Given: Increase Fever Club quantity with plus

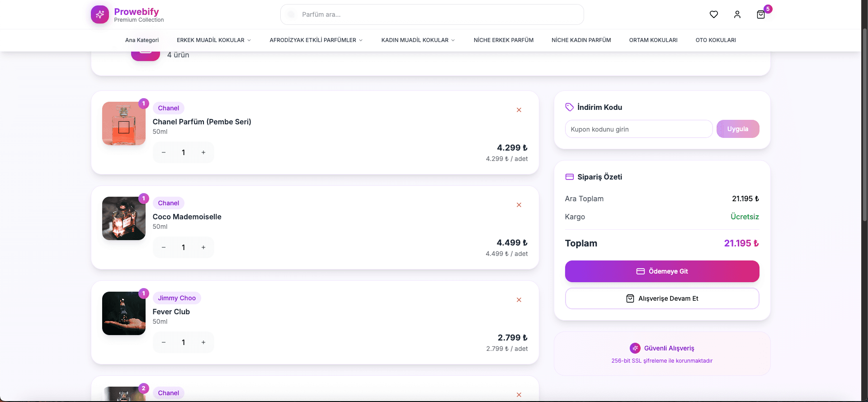Looking at the screenshot, I should coord(203,342).
